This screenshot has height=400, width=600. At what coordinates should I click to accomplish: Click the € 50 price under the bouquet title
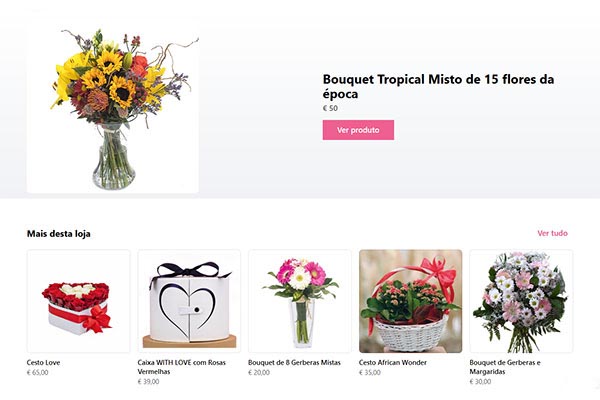[x=330, y=108]
